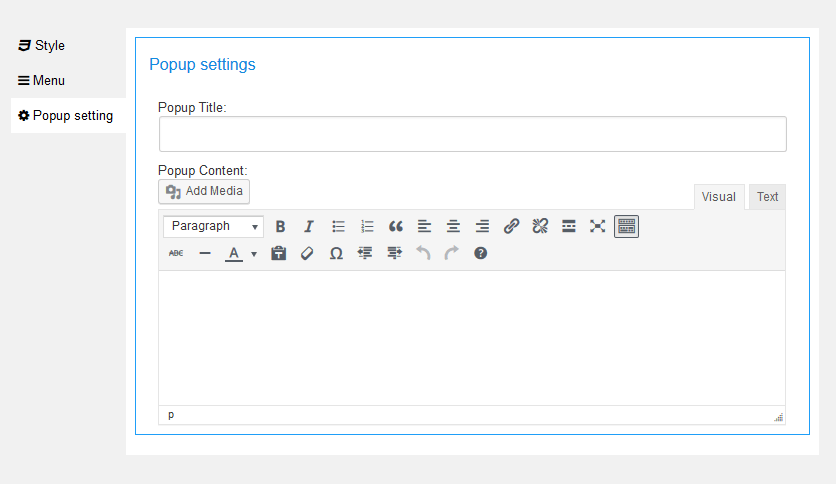Open distraction-free fullscreen mode
The image size is (836, 484).
click(x=598, y=227)
